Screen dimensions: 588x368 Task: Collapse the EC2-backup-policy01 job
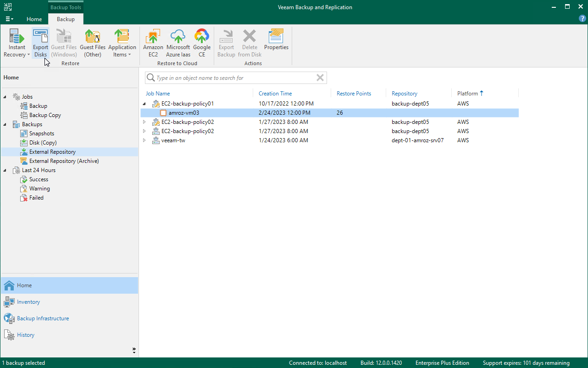coord(144,103)
